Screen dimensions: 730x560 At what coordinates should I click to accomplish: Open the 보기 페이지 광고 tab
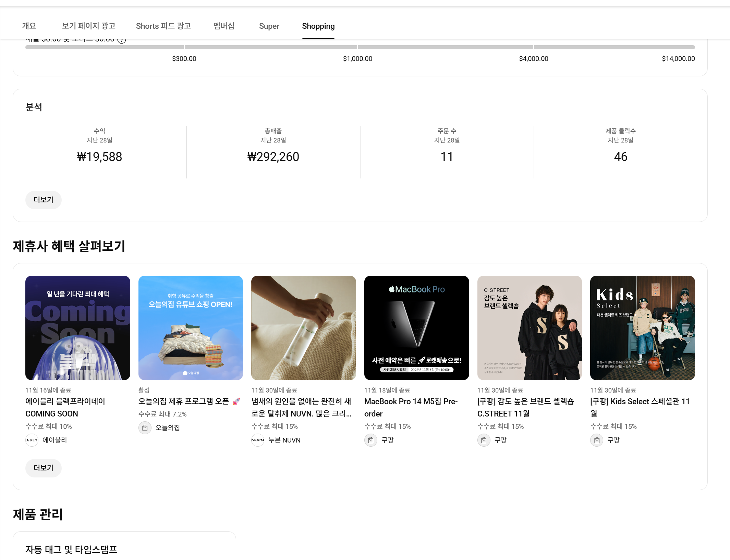tap(88, 26)
